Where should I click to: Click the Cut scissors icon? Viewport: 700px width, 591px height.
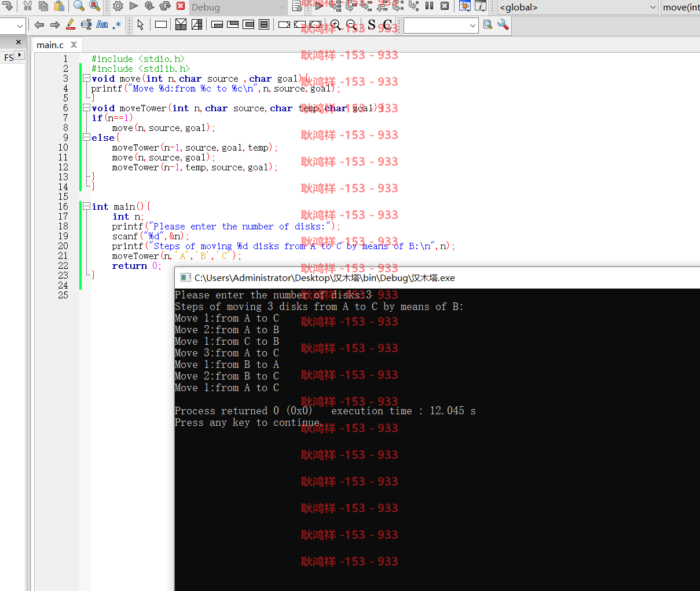(27, 6)
